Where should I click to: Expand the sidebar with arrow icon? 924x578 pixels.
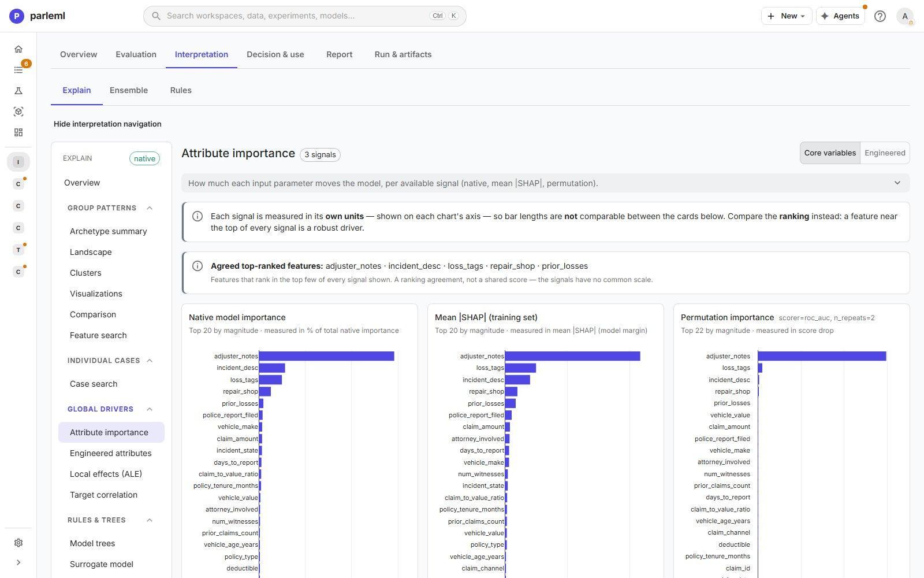click(18, 562)
